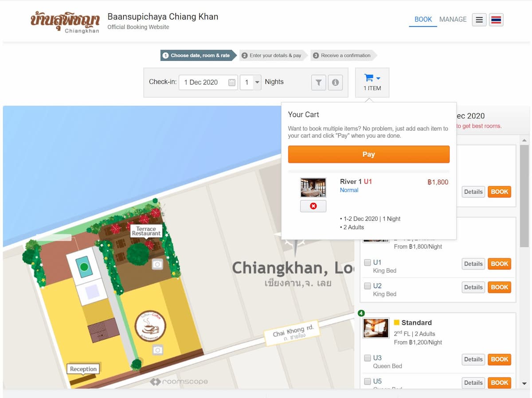Click the Reception map label
The image size is (532, 398).
click(x=83, y=369)
